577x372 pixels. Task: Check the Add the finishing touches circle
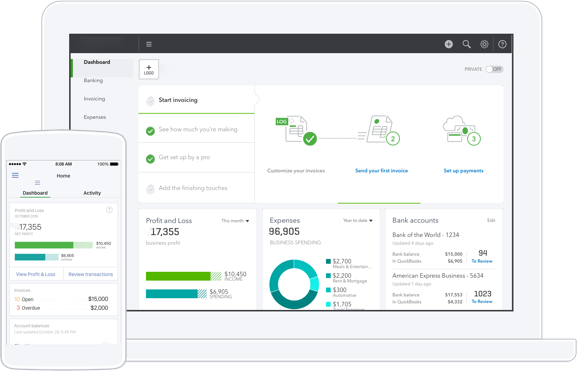pyautogui.click(x=150, y=188)
